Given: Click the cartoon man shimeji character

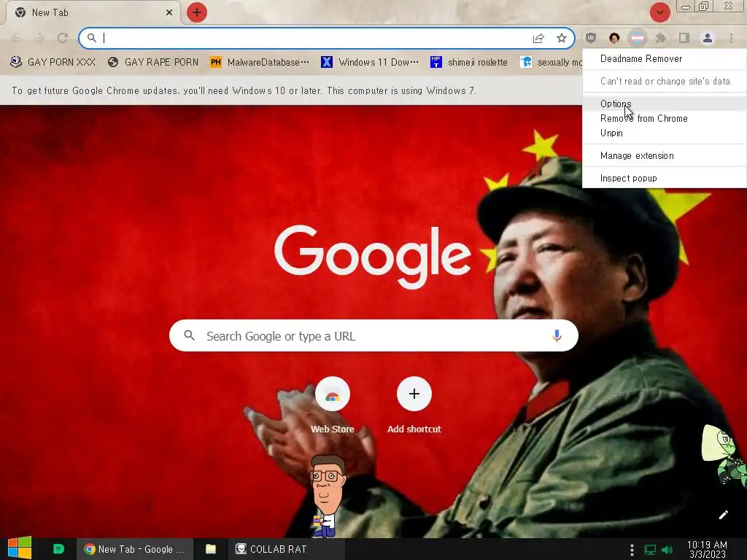Looking at the screenshot, I should (326, 496).
